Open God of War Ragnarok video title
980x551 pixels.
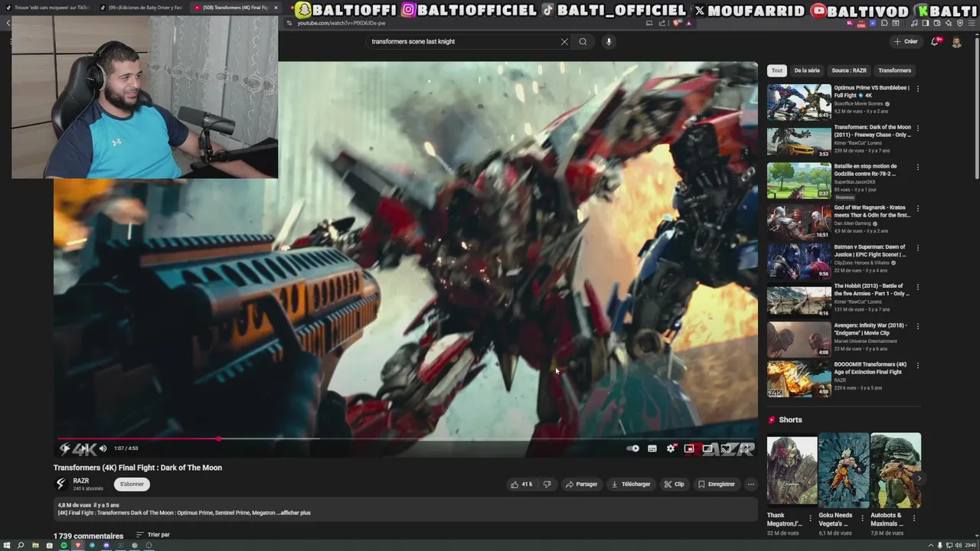(x=871, y=211)
